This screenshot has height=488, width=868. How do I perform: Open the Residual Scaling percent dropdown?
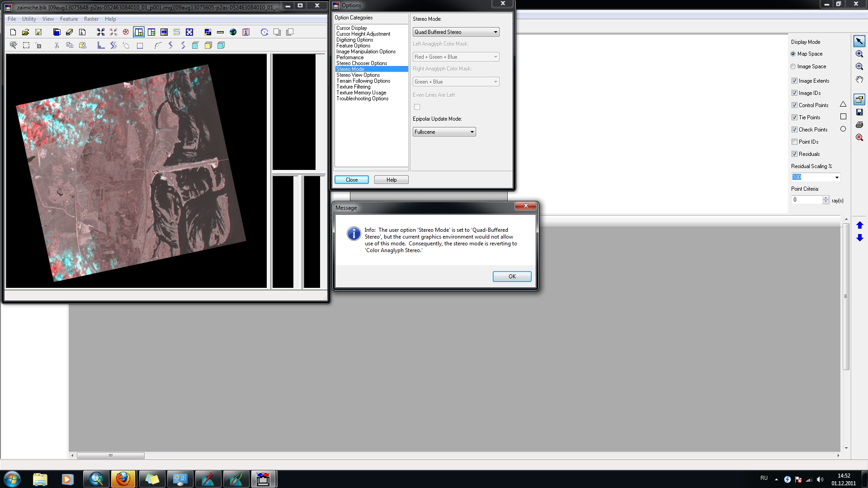tap(836, 178)
